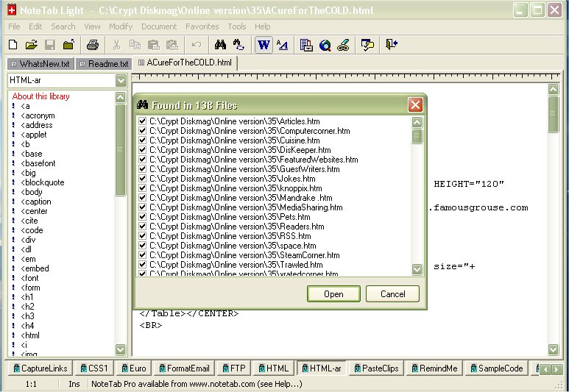Click the file list scrollbar thumb
Image resolution: width=569 pixels, height=392 pixels.
pos(417,136)
